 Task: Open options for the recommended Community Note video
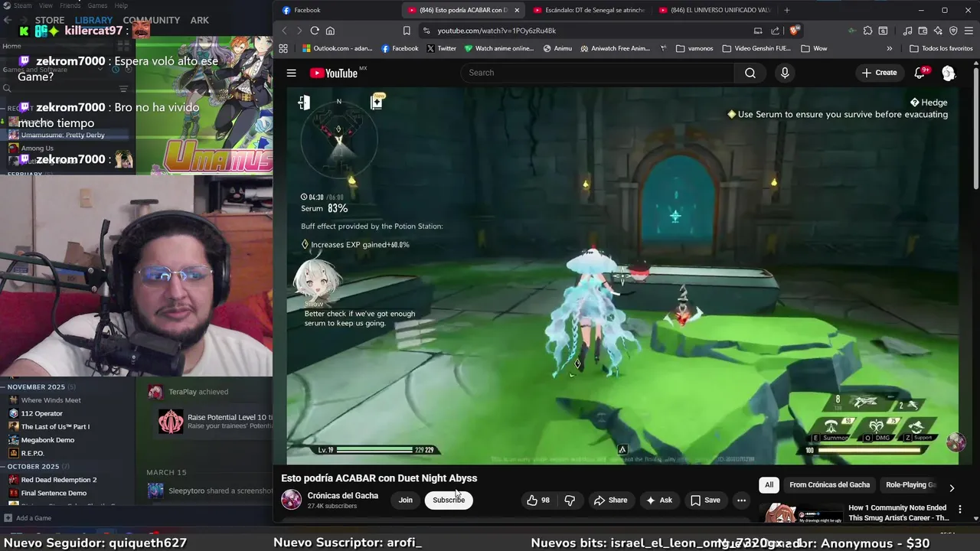click(x=960, y=509)
